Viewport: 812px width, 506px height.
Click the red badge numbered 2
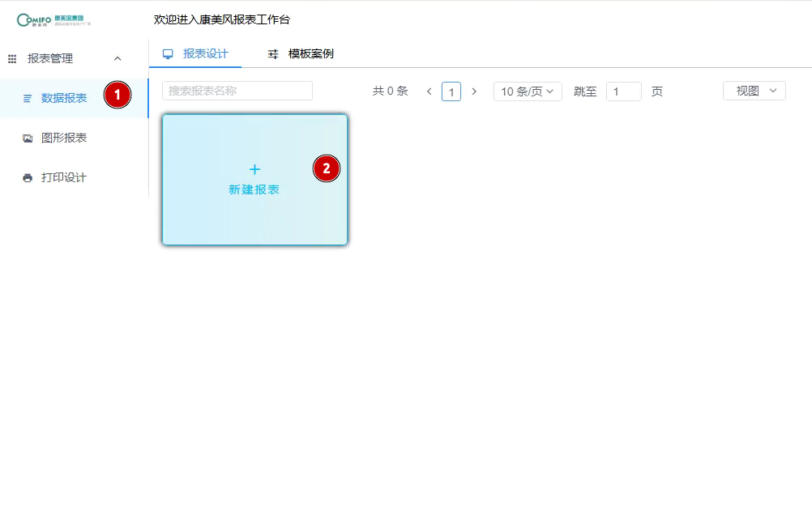point(327,169)
